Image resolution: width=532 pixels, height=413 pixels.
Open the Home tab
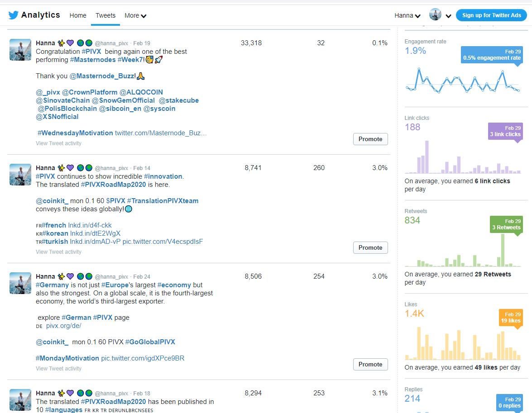78,15
